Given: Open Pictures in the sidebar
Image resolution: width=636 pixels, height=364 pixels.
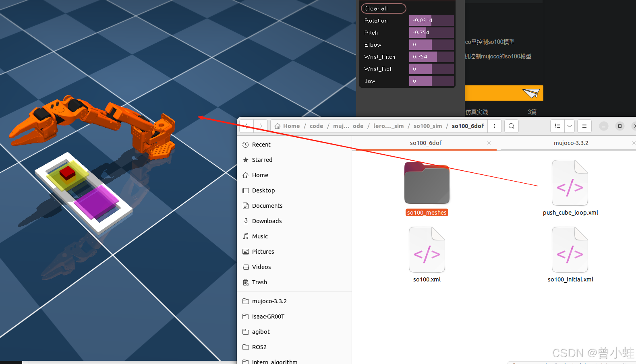Looking at the screenshot, I should tap(294, 252).
